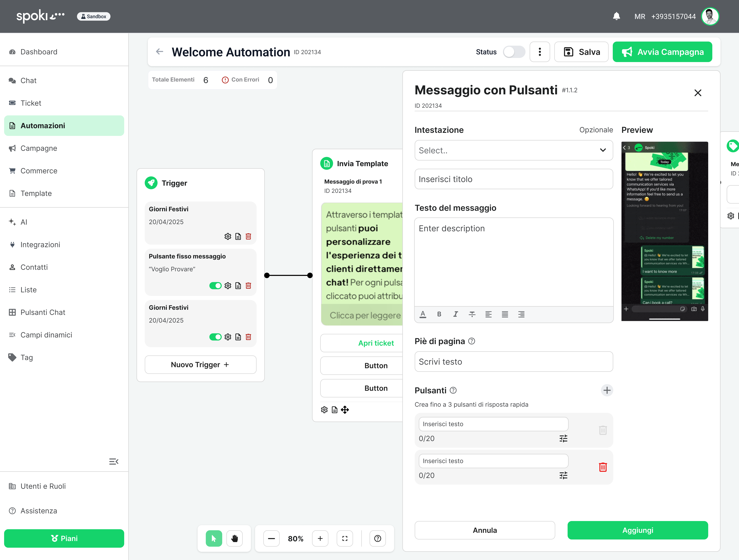Click Annula button
Viewport: 739px width, 560px height.
coord(484,530)
